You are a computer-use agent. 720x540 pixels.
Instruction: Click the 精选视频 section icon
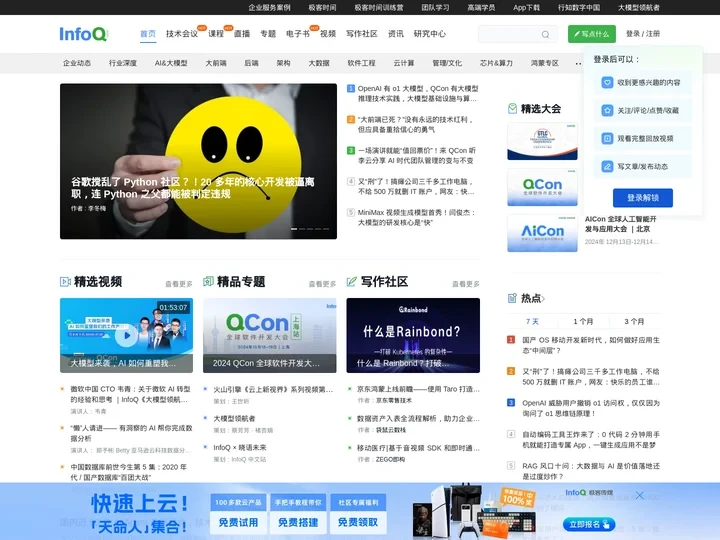click(x=65, y=281)
